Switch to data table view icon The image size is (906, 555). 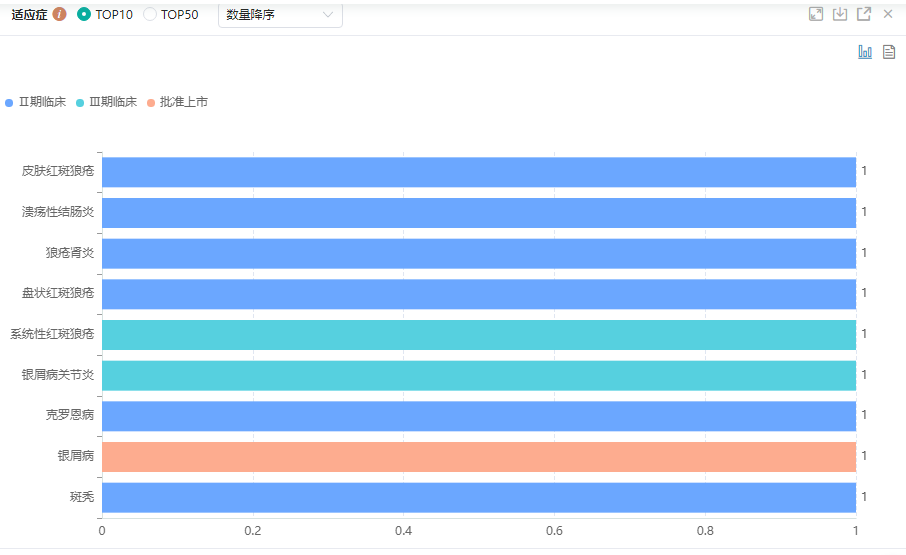888,52
